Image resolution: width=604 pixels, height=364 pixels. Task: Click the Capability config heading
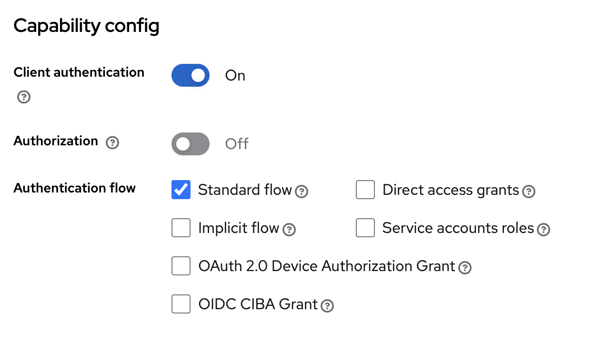pos(86,26)
